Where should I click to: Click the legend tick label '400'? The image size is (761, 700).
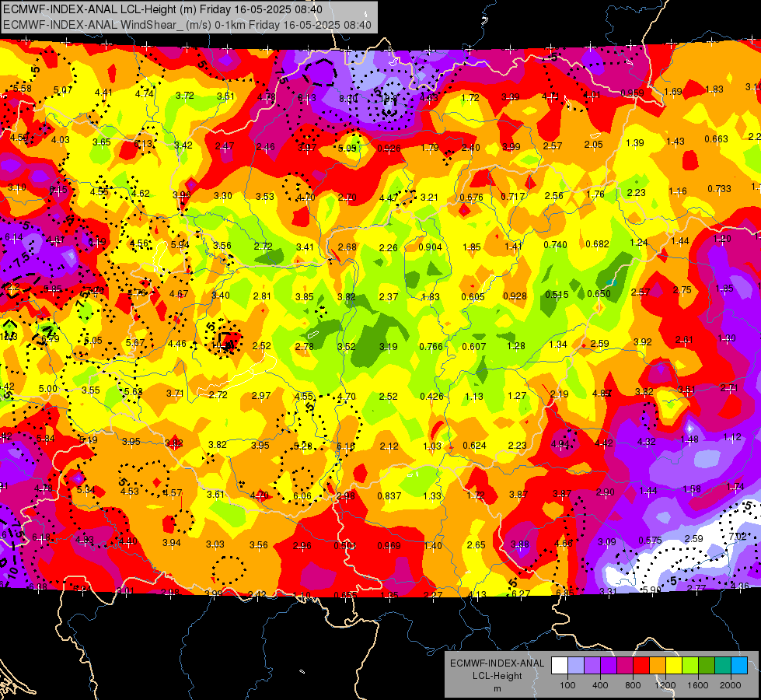coord(600,685)
